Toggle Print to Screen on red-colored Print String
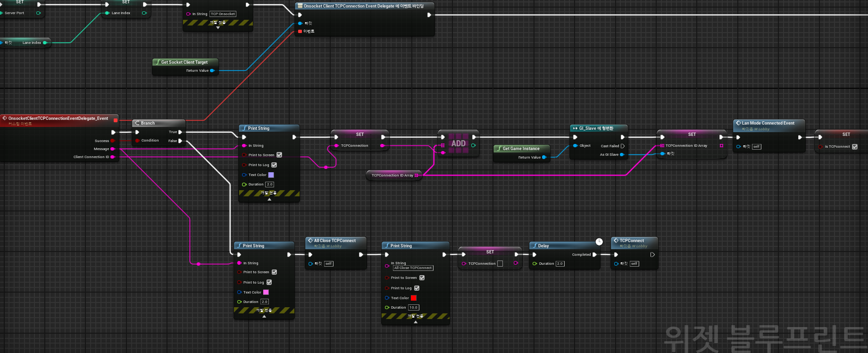This screenshot has height=353, width=868. [x=422, y=277]
